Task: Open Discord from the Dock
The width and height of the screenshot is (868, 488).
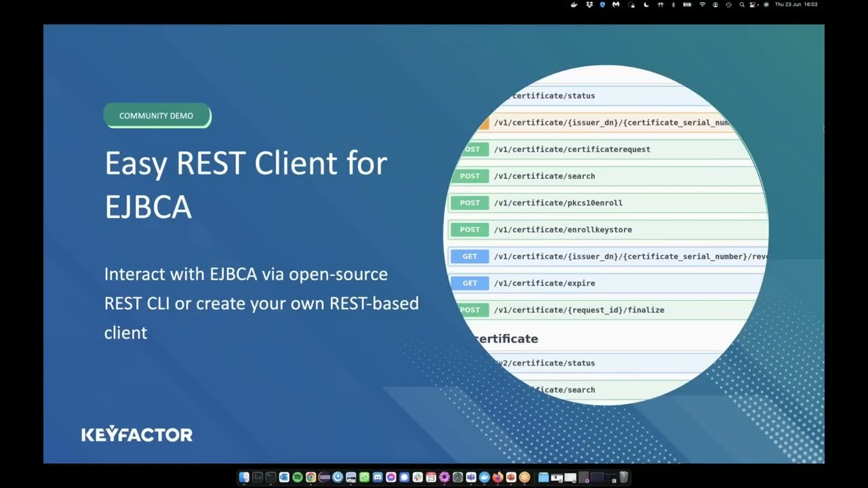Action: (x=378, y=477)
